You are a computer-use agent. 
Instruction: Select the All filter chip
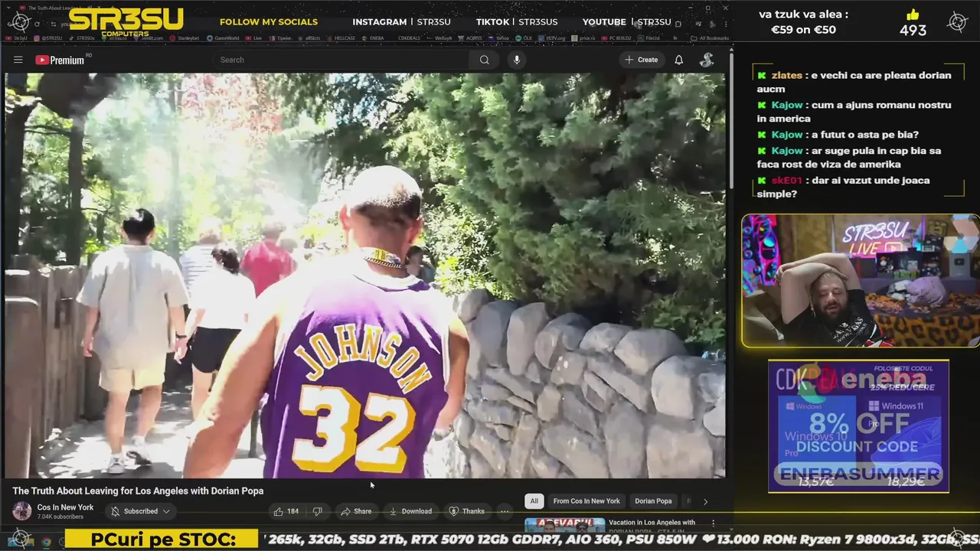pos(534,501)
